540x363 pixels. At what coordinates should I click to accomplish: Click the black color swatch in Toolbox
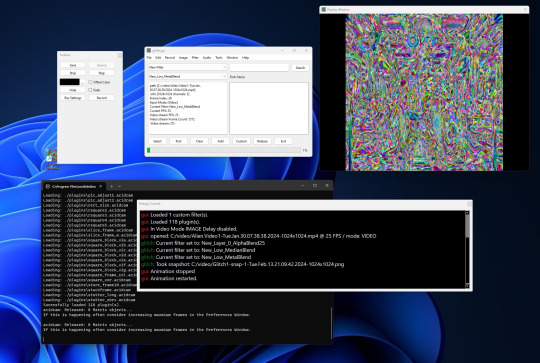coord(70,82)
